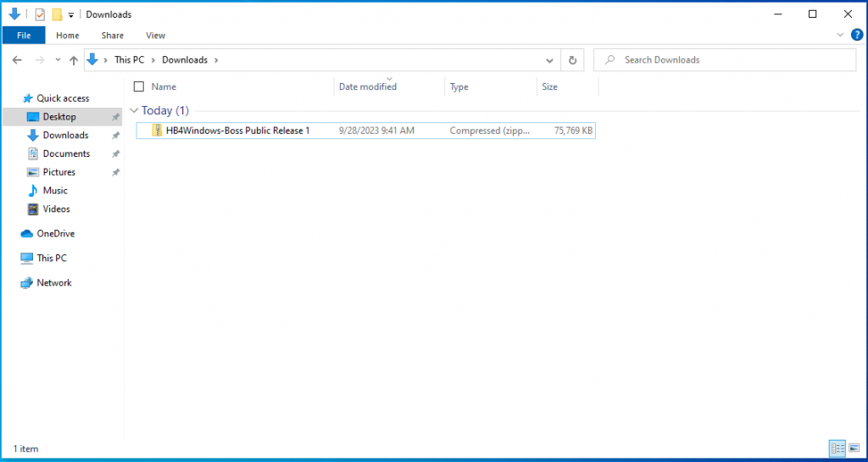
Task: Open Recent locations dropdown arrow
Action: tap(58, 60)
